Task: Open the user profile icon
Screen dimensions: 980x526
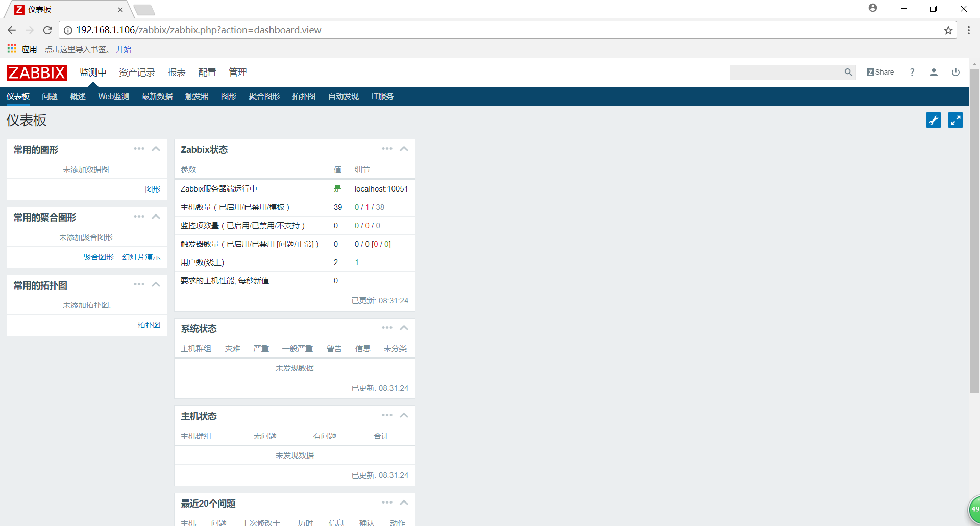Action: [x=934, y=73]
